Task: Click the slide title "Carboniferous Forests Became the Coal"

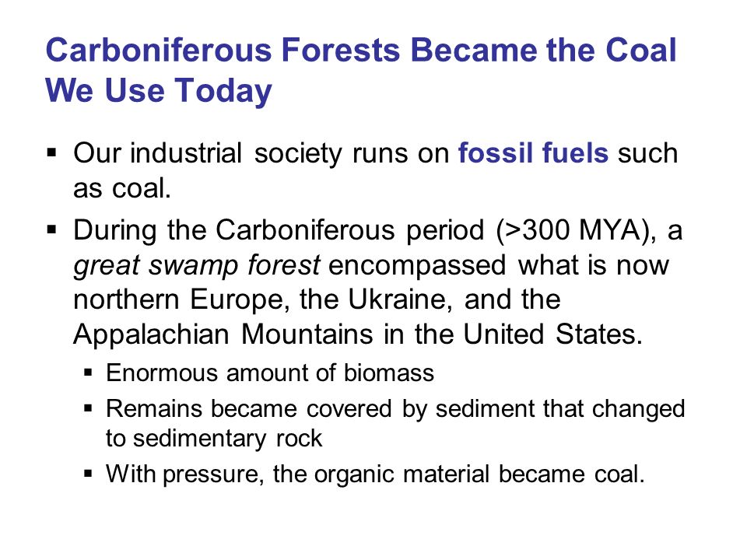Action: (360, 50)
